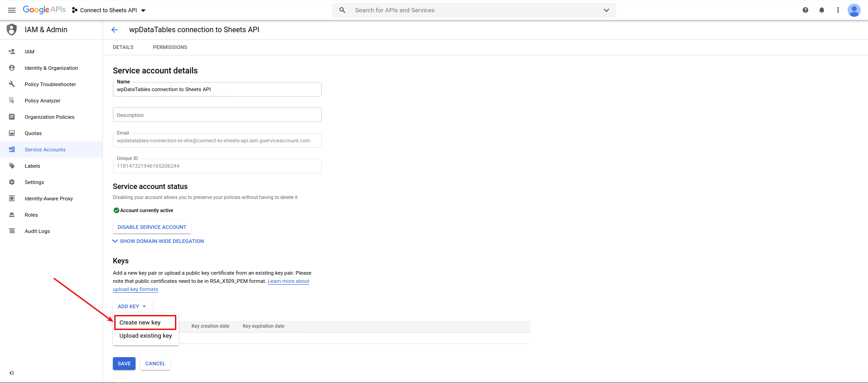
Task: Open Roles in sidebar
Action: point(51,215)
